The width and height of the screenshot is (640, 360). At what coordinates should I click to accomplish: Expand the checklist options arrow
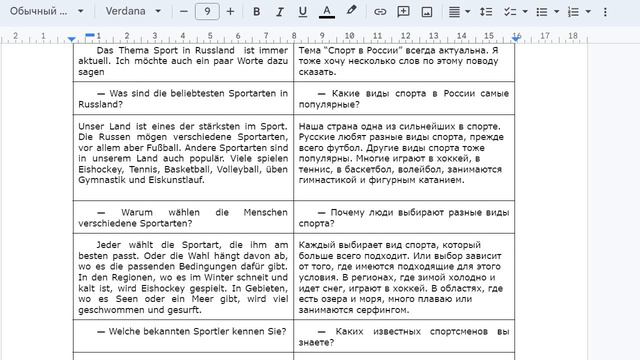point(525,11)
